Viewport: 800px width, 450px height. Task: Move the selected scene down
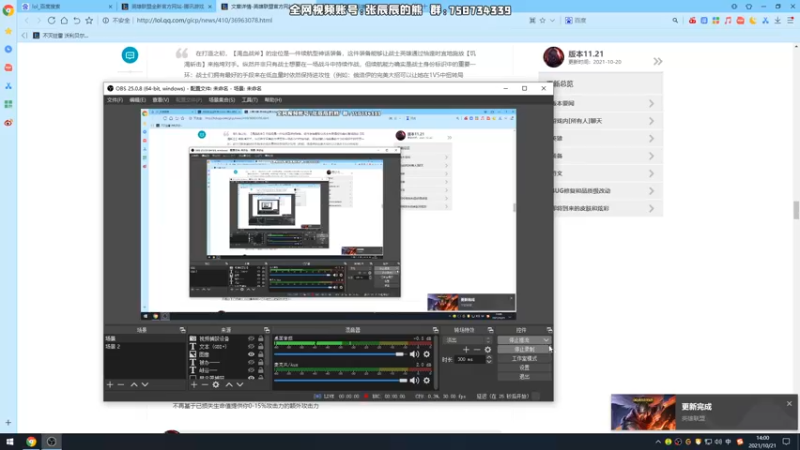[145, 385]
